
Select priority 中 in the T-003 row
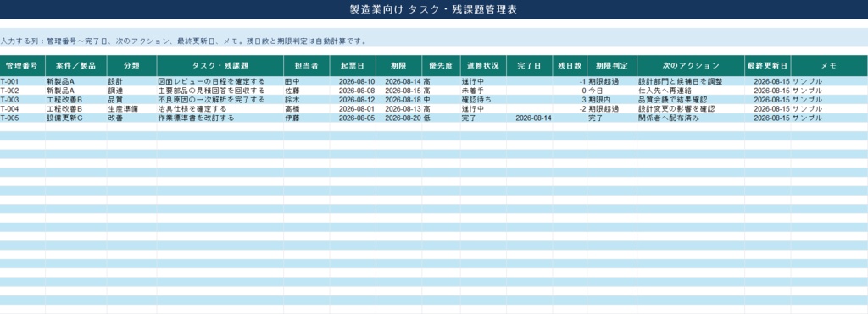point(441,100)
